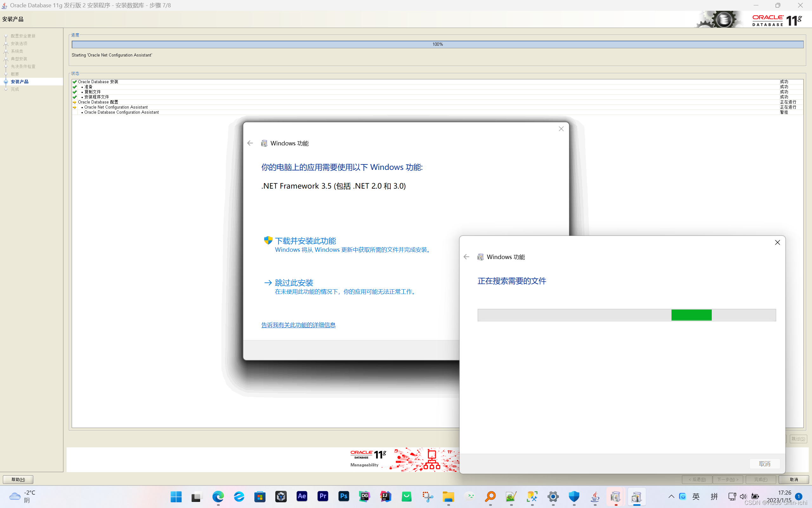The height and width of the screenshot is (508, 812).
Task: Click the Oracle installer's 取消 button
Action: 794,479
